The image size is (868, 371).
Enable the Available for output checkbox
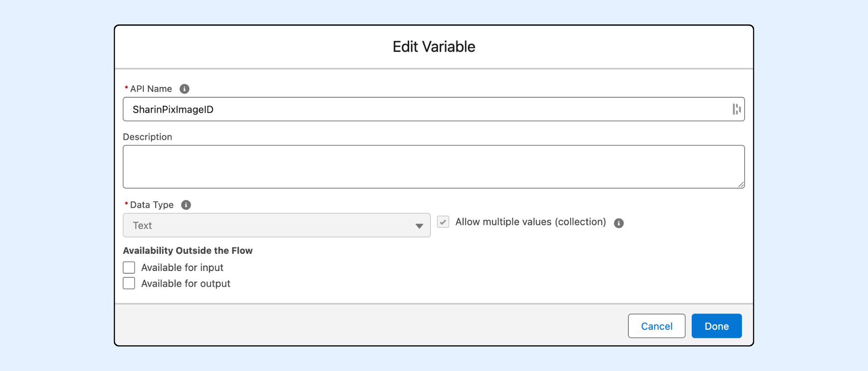coord(129,284)
